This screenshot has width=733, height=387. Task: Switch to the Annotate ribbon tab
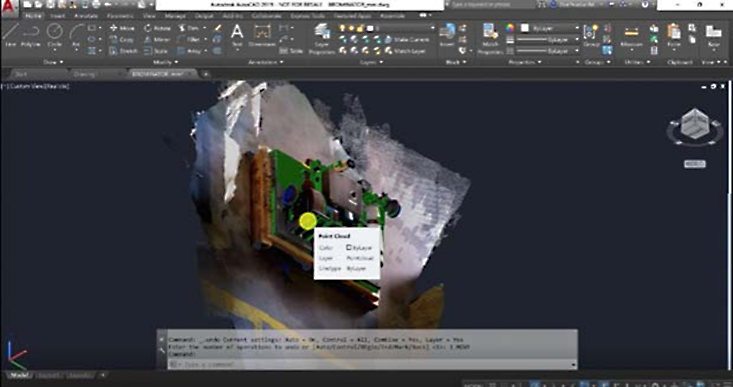(86, 15)
